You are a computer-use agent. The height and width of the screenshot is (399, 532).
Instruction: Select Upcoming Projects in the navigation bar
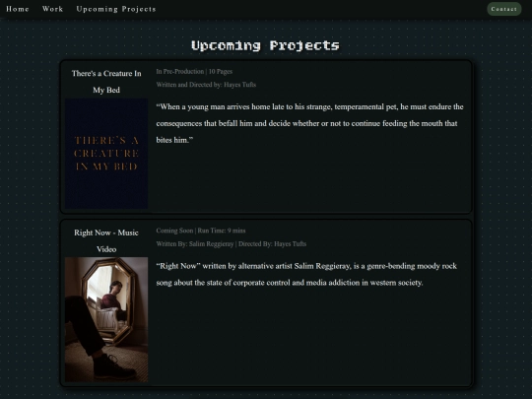click(x=116, y=9)
